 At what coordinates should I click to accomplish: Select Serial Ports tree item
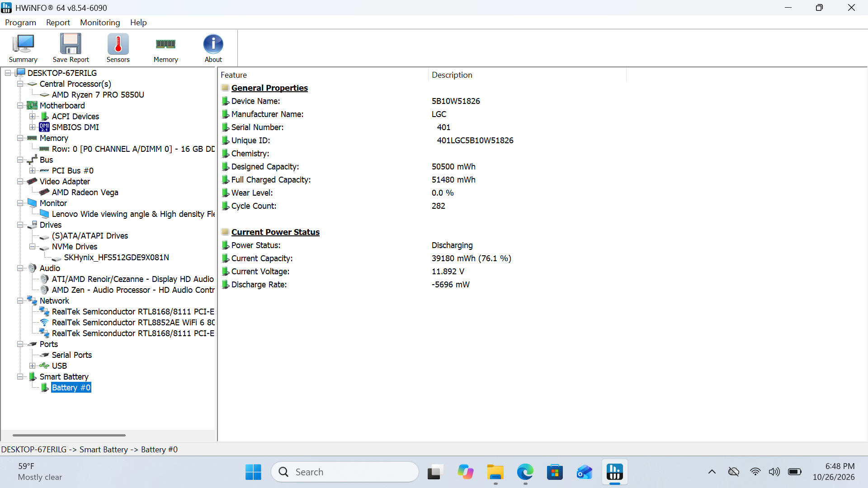click(x=71, y=355)
